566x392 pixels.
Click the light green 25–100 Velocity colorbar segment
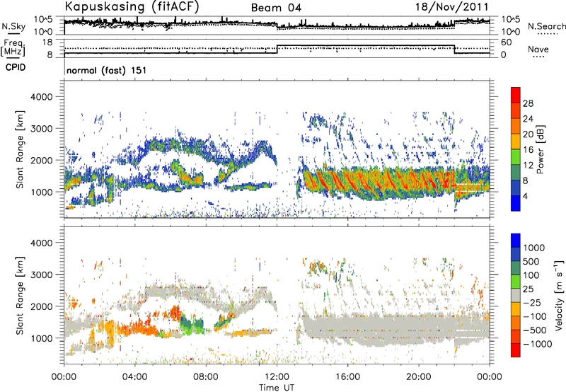click(x=516, y=282)
